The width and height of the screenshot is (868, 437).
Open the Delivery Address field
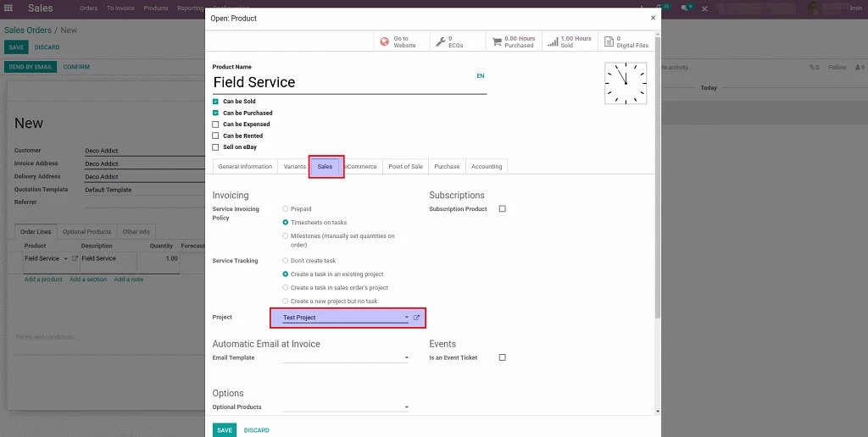[145, 176]
